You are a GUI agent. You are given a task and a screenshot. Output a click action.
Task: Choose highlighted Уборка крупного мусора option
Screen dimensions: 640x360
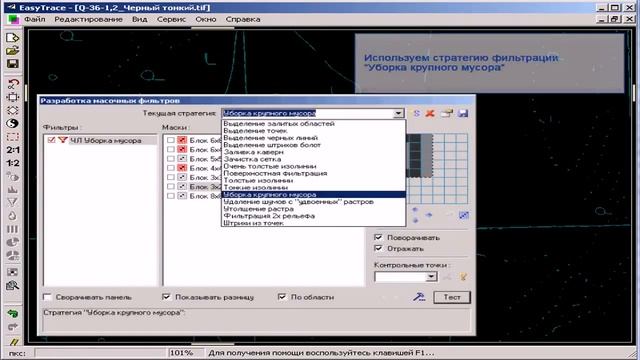(313, 194)
